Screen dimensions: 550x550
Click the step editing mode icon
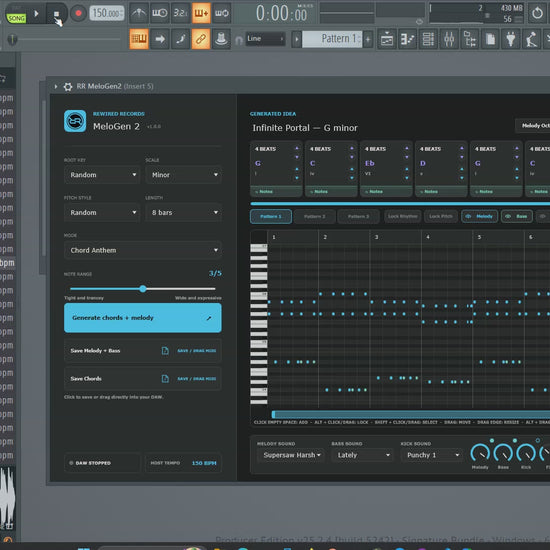tap(180, 39)
